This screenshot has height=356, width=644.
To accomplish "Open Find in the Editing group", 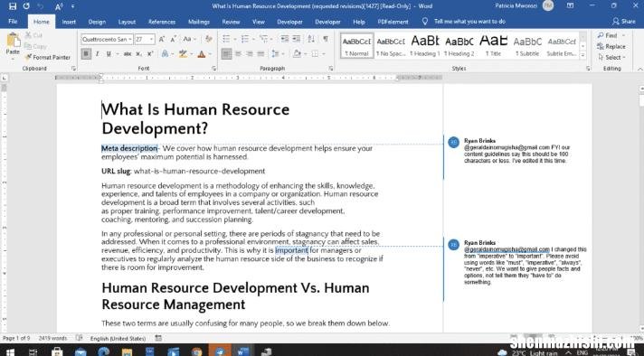I will pyautogui.click(x=608, y=35).
